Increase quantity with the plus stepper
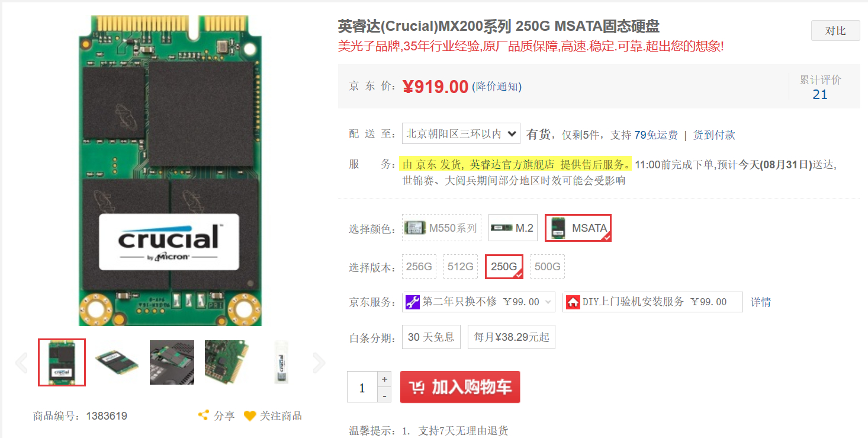The image size is (868, 438). pyautogui.click(x=385, y=379)
